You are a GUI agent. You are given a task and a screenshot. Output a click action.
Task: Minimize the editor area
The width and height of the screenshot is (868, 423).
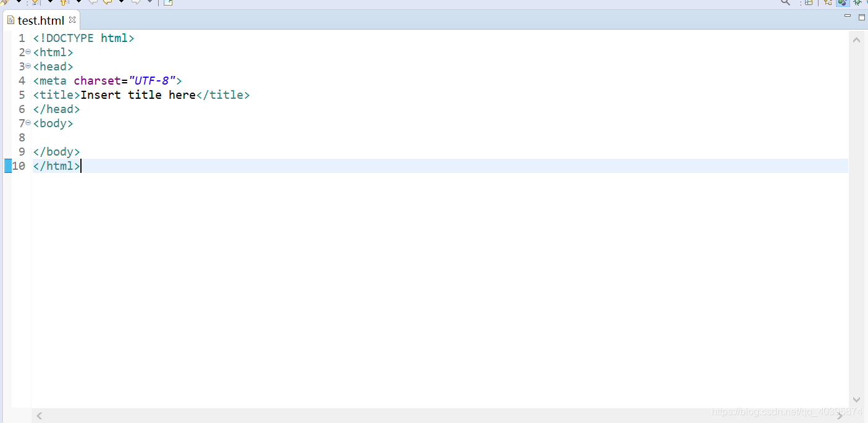[848, 15]
